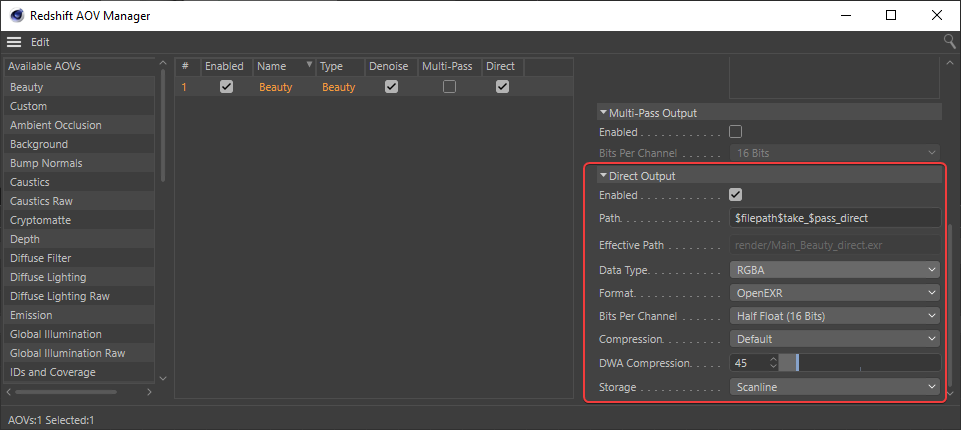Click the search magnifier icon
Viewport: 961px width, 430px height.
tap(949, 42)
